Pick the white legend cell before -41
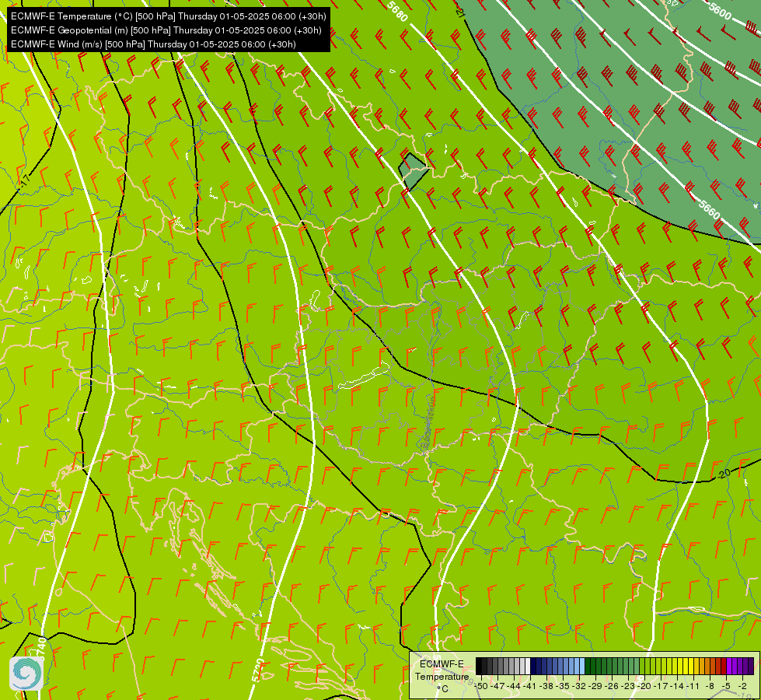 (x=528, y=666)
